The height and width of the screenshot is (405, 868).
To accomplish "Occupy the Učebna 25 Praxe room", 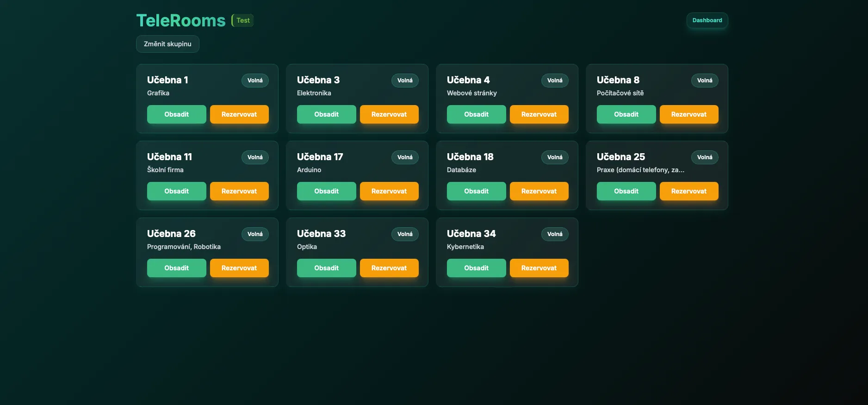I will click(x=626, y=191).
